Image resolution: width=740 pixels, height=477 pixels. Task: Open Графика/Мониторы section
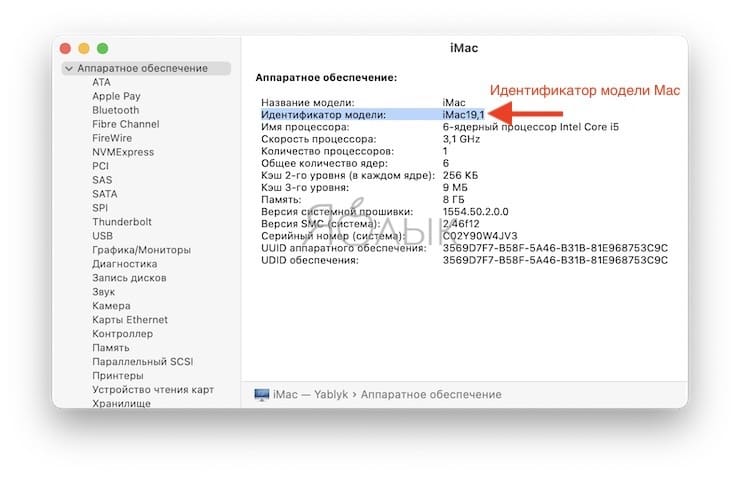click(142, 250)
